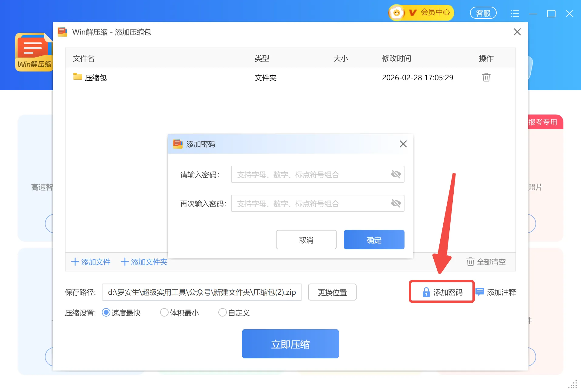Click the 保存路径 file path field
The height and width of the screenshot is (392, 581).
point(202,292)
